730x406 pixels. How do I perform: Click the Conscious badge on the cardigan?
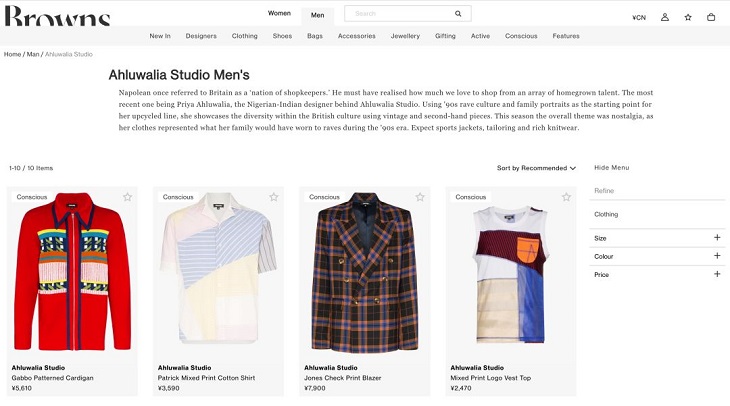[x=32, y=197]
